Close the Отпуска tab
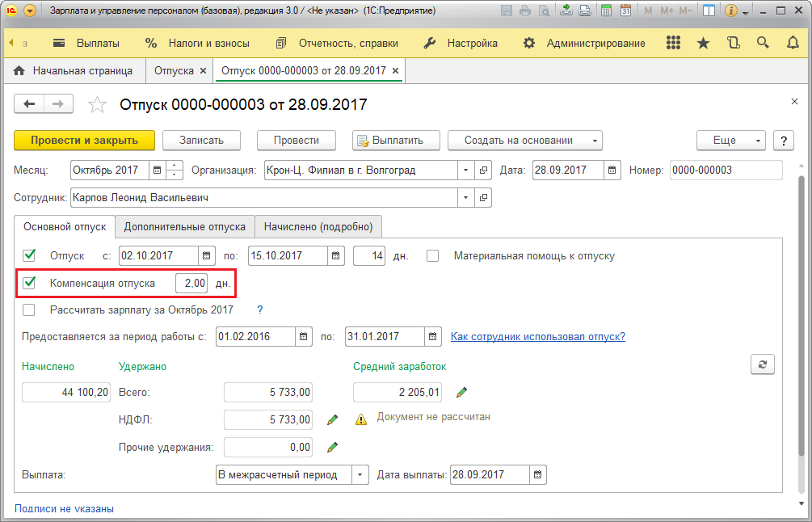 click(x=203, y=71)
